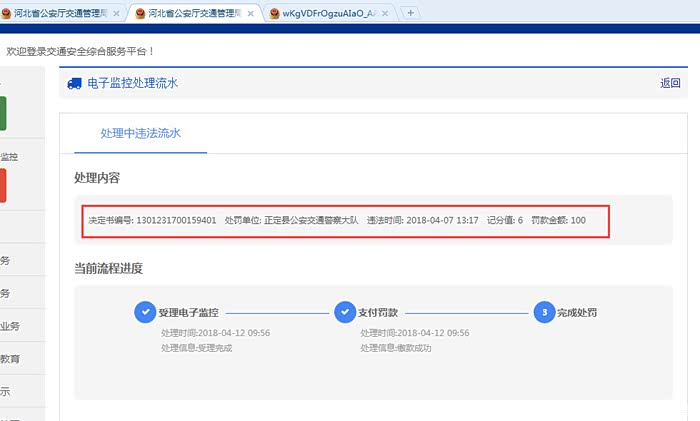This screenshot has width=700, height=421.
Task: Click the truck icon beside 电子监控处理流水
Action: click(75, 84)
